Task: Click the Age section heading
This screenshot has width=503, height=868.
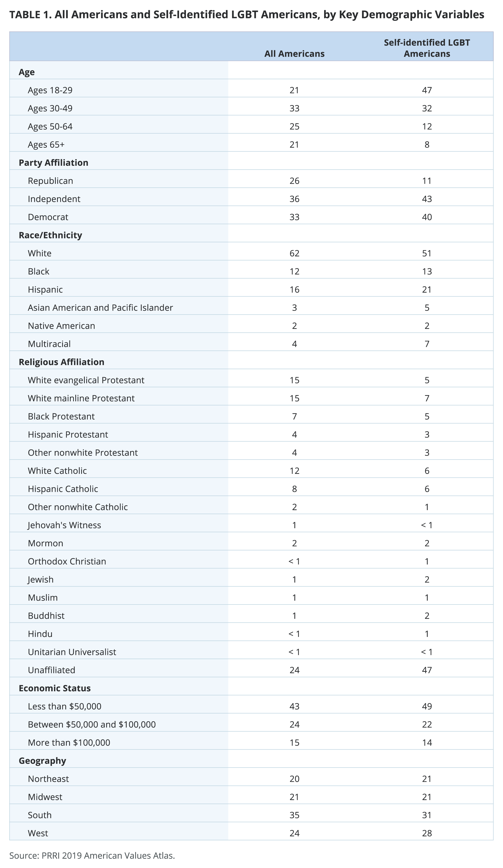Action: (27, 72)
